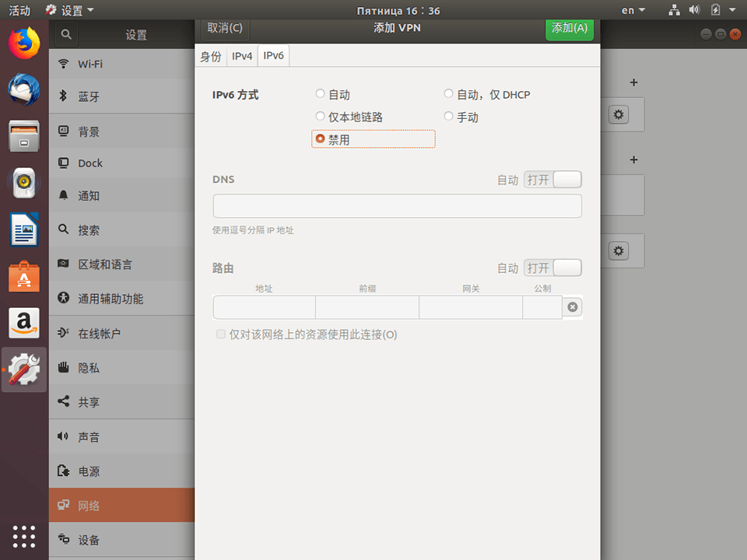
Task: Switch to the 身份 tab
Action: click(210, 55)
